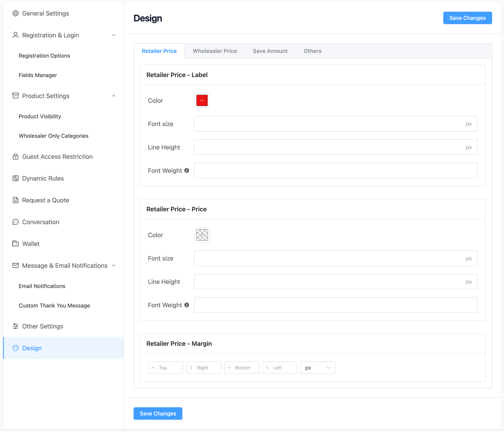This screenshot has width=504, height=432.
Task: Click info icon beside Label Font Weight
Action: pos(186,171)
